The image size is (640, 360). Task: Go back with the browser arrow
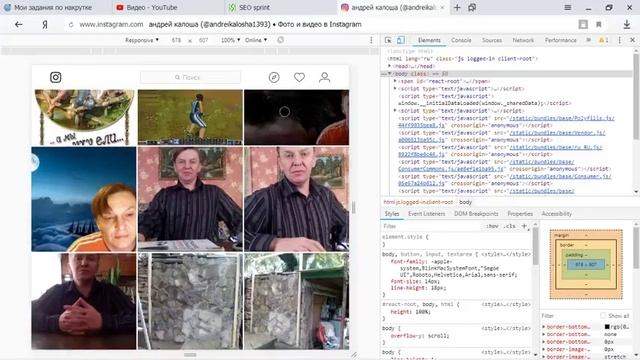point(18,24)
